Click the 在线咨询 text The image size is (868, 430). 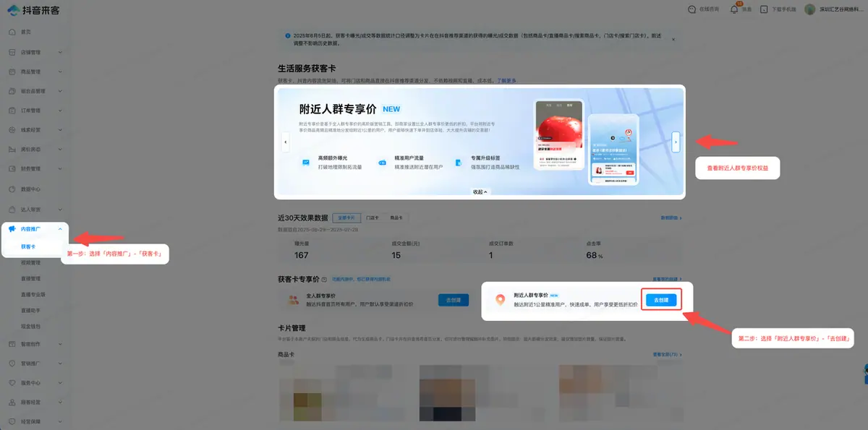click(709, 9)
